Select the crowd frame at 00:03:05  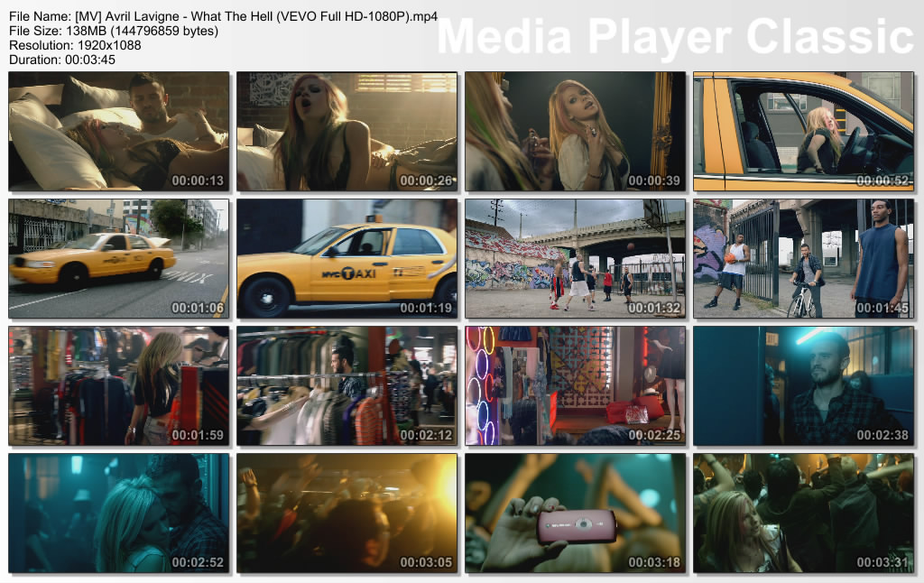tap(347, 514)
